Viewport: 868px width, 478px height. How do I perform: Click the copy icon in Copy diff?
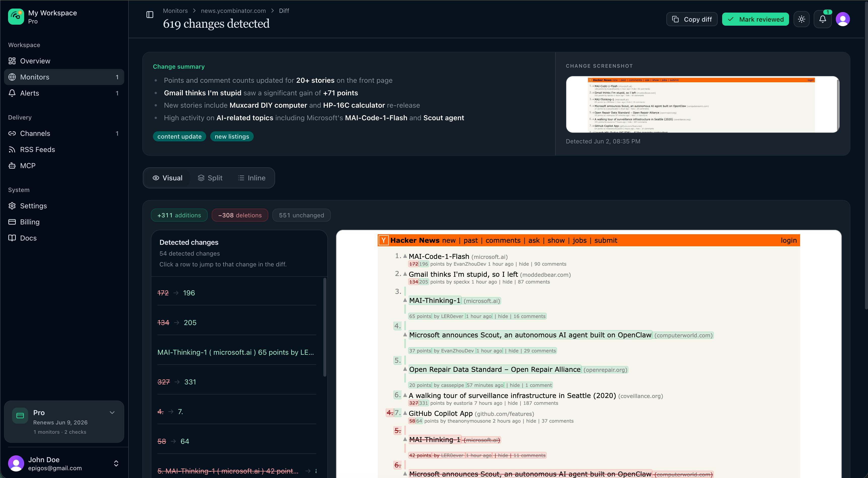tap(675, 19)
